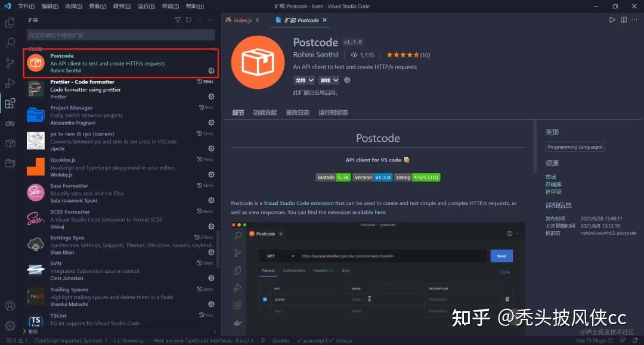Image resolution: width=644 pixels, height=345 pixels.
Task: Select the Project Manager extension row
Action: tap(120, 115)
